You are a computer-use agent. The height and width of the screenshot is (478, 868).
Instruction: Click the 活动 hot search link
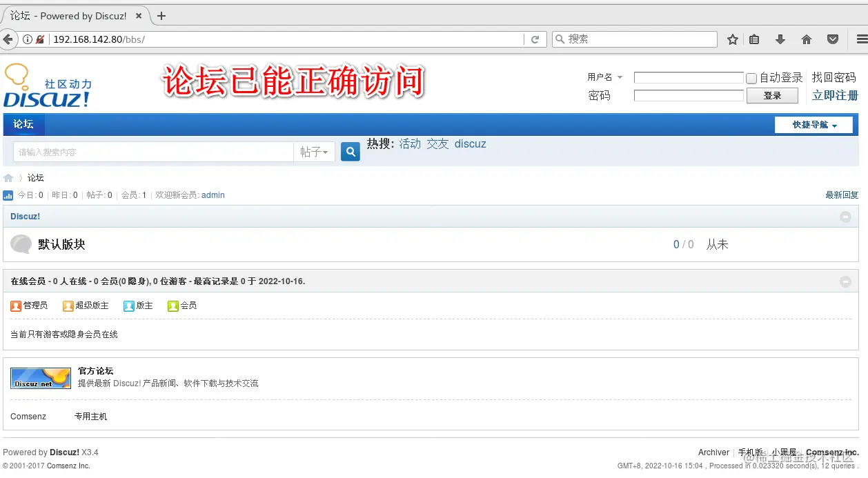(x=410, y=143)
